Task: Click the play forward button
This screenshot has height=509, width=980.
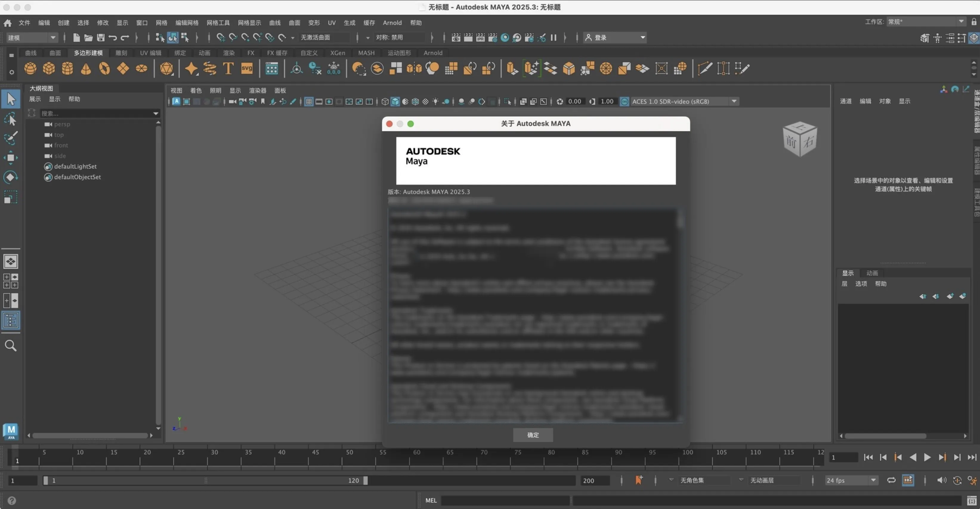Action: tap(927, 457)
